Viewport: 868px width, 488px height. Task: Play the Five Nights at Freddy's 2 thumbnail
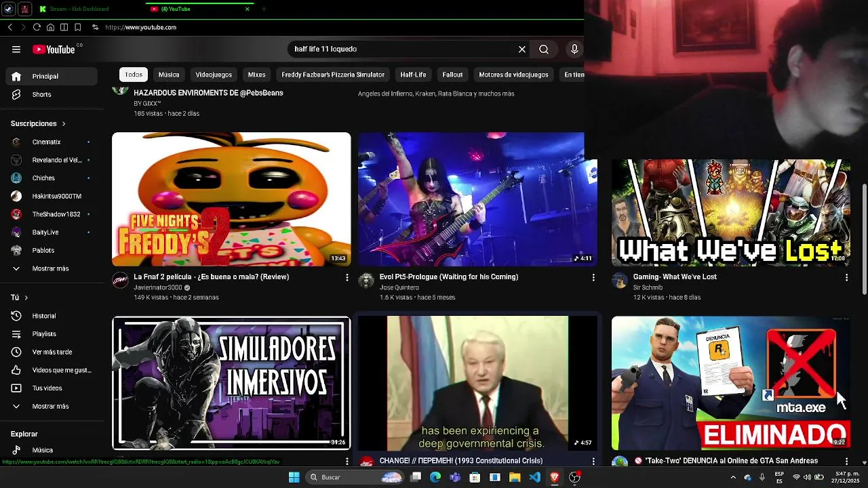pos(231,199)
